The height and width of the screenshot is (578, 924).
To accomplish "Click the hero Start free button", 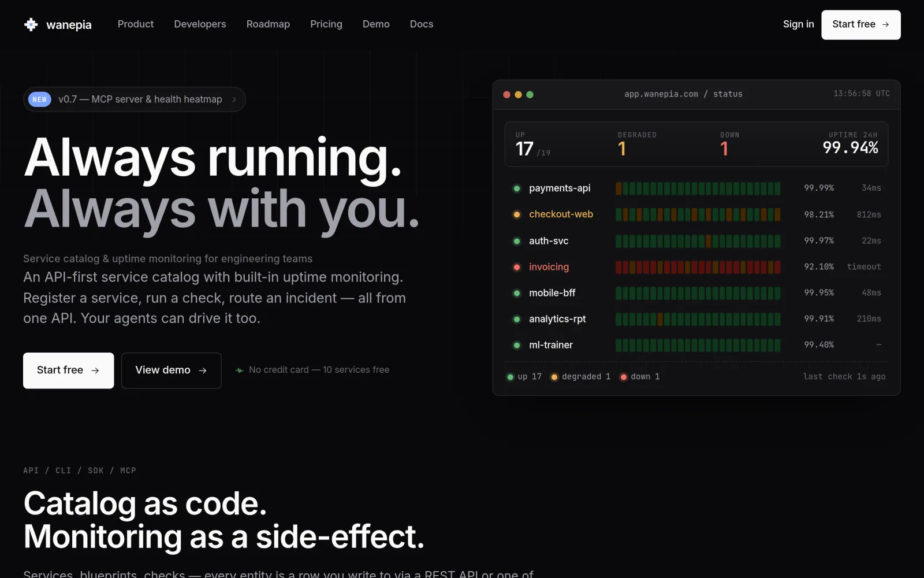I will tap(68, 370).
